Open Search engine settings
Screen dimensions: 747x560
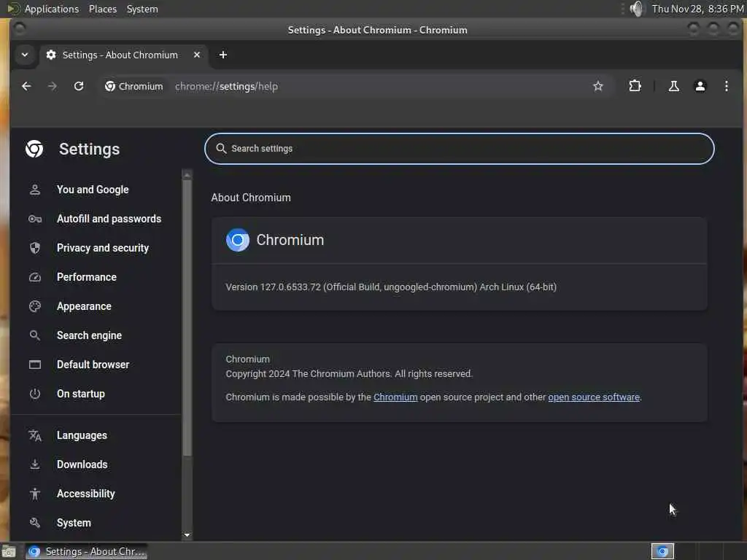click(89, 335)
